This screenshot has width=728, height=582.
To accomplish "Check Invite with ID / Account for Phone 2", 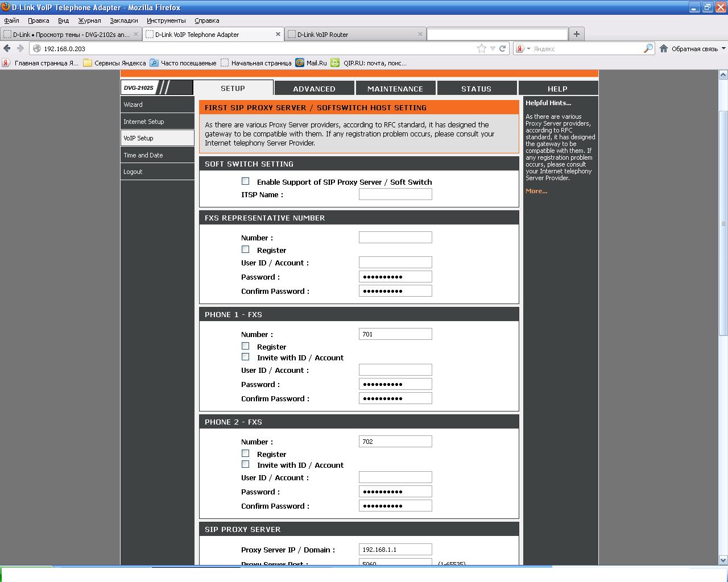I will point(246,464).
